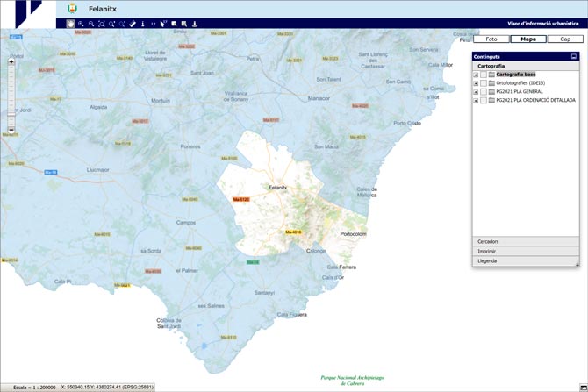The height and width of the screenshot is (392, 588).
Task: Select the pan hand tool
Action: coord(70,24)
